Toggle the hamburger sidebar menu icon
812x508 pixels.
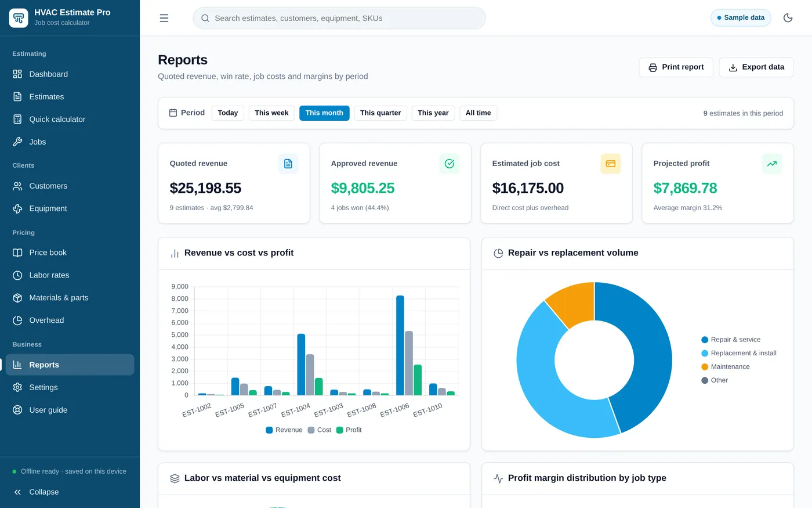click(164, 18)
